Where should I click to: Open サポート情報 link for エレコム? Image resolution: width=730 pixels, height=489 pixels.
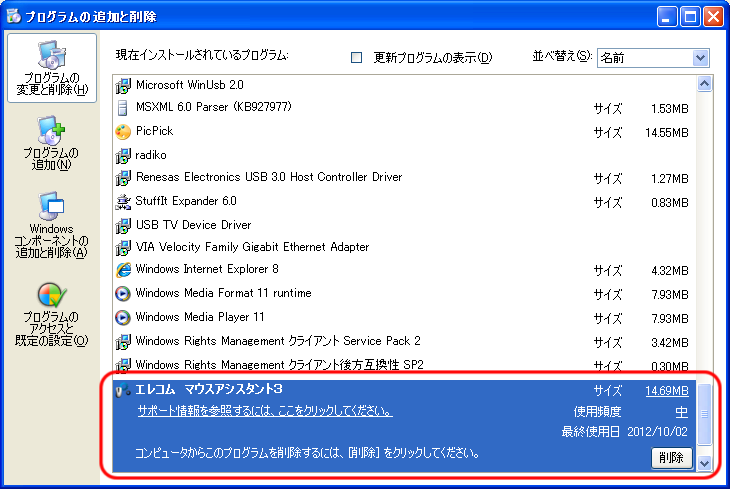pyautogui.click(x=265, y=411)
